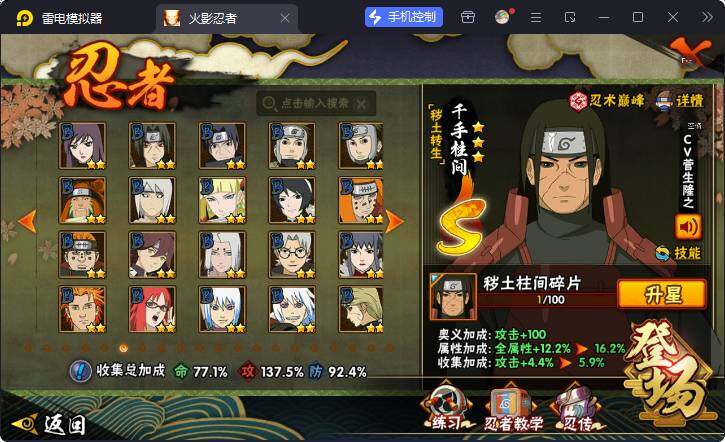Click the blue 收集总加成 info icon
725x442 pixels.
click(80, 371)
